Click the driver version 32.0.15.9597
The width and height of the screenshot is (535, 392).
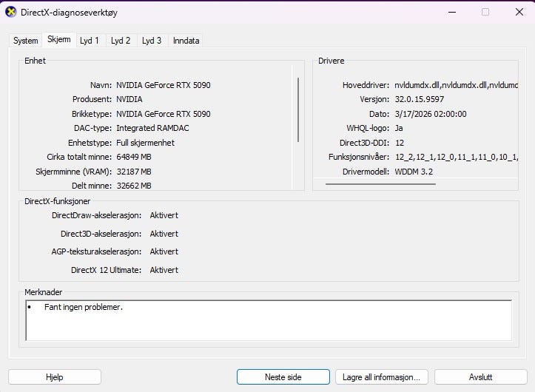click(420, 100)
